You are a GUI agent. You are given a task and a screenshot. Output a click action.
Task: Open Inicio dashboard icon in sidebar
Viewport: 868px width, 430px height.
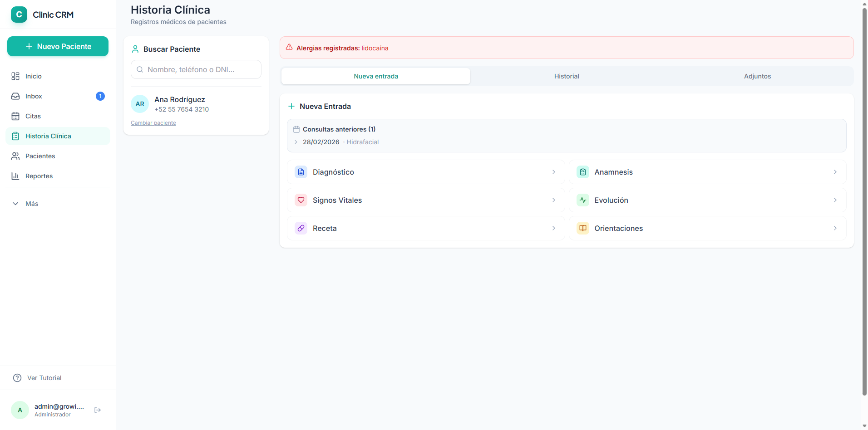click(15, 76)
